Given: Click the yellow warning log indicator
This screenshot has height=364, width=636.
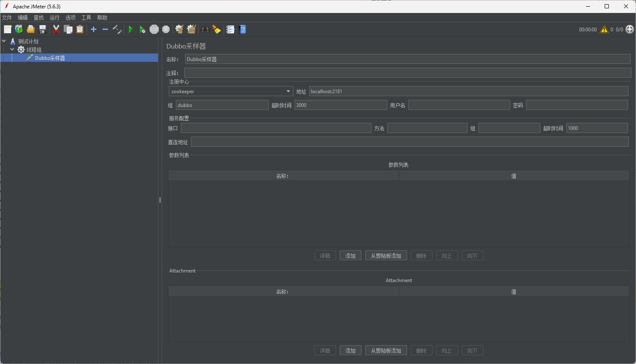Looking at the screenshot, I should (604, 29).
